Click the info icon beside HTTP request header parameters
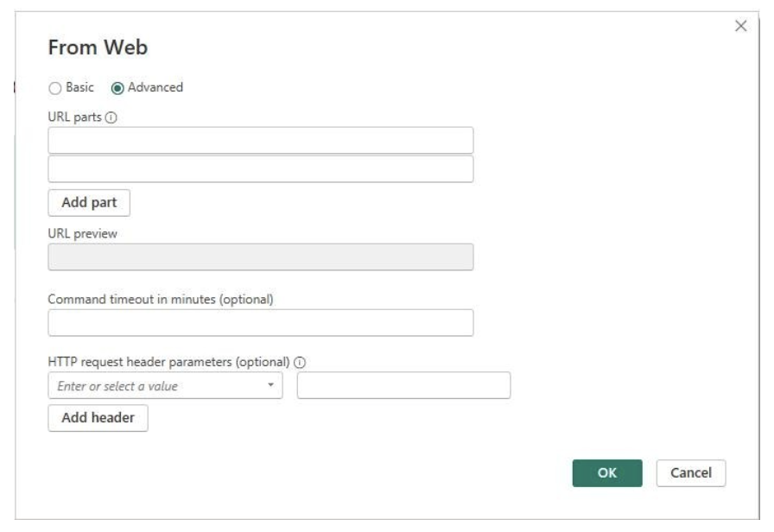 [x=300, y=362]
